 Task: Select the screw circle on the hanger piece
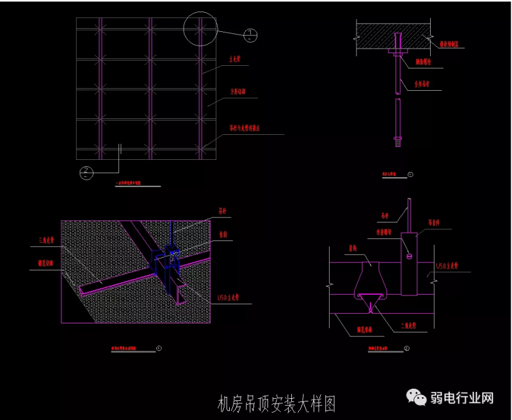click(x=409, y=257)
